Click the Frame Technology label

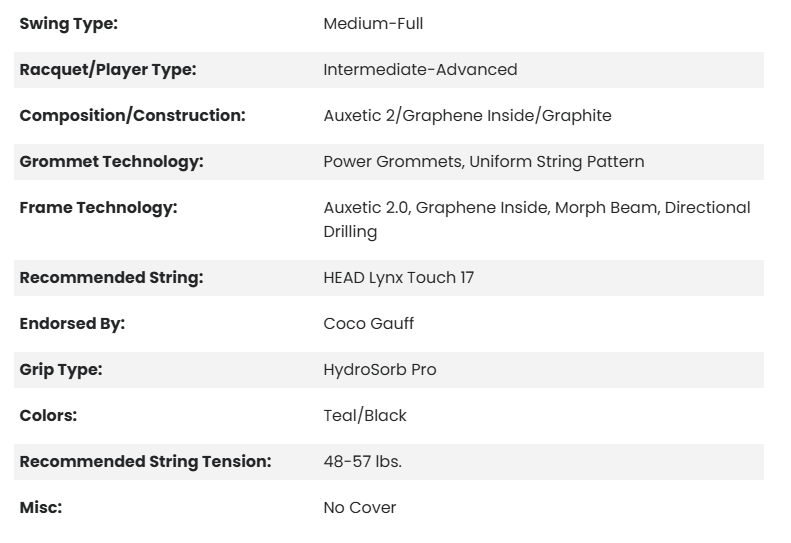pos(98,208)
